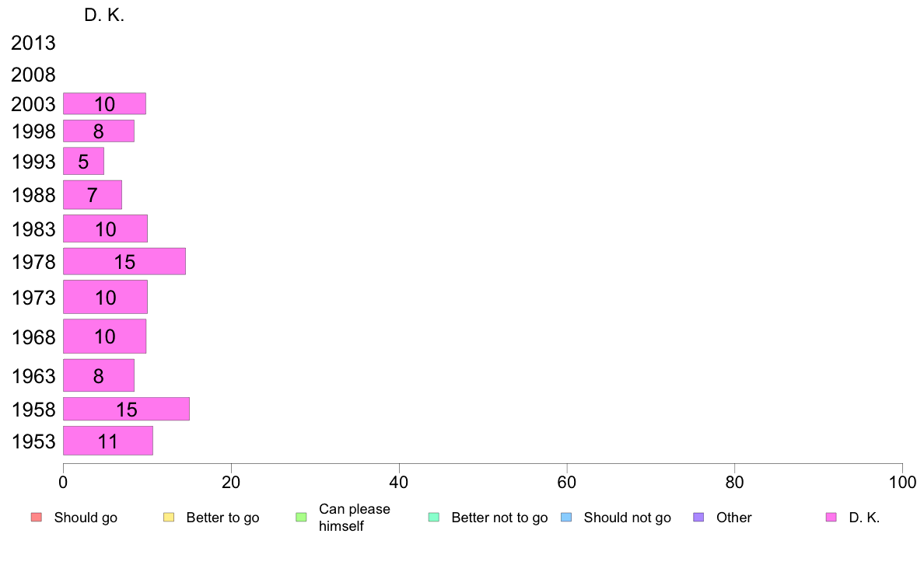Select the 1978 bar labeled 15
924x572 pixels.
(x=124, y=262)
